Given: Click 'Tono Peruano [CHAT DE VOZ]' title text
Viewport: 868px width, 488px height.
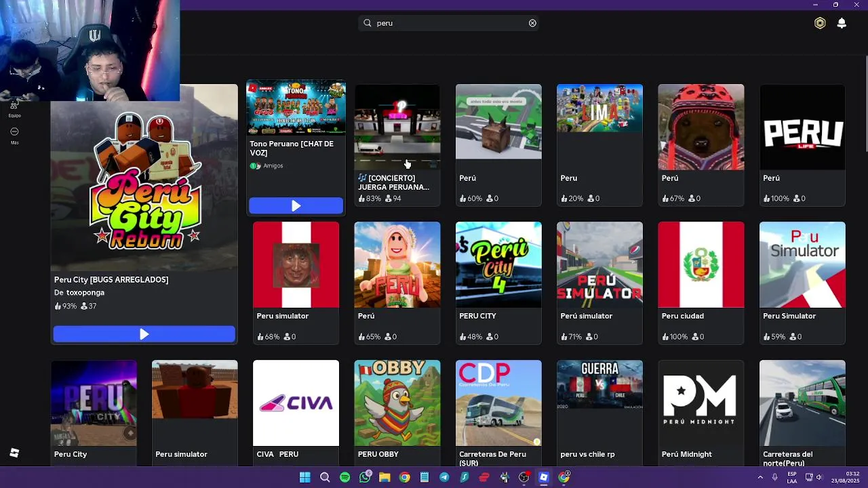Looking at the screenshot, I should point(292,148).
